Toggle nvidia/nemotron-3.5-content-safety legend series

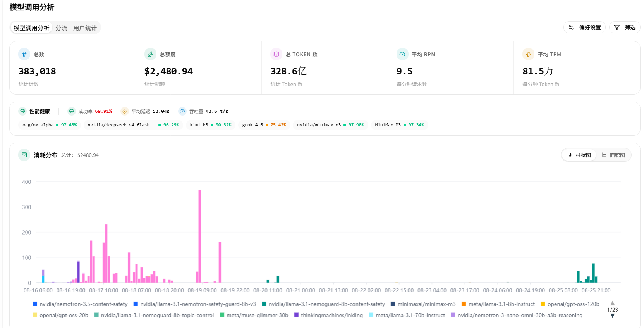point(80,304)
